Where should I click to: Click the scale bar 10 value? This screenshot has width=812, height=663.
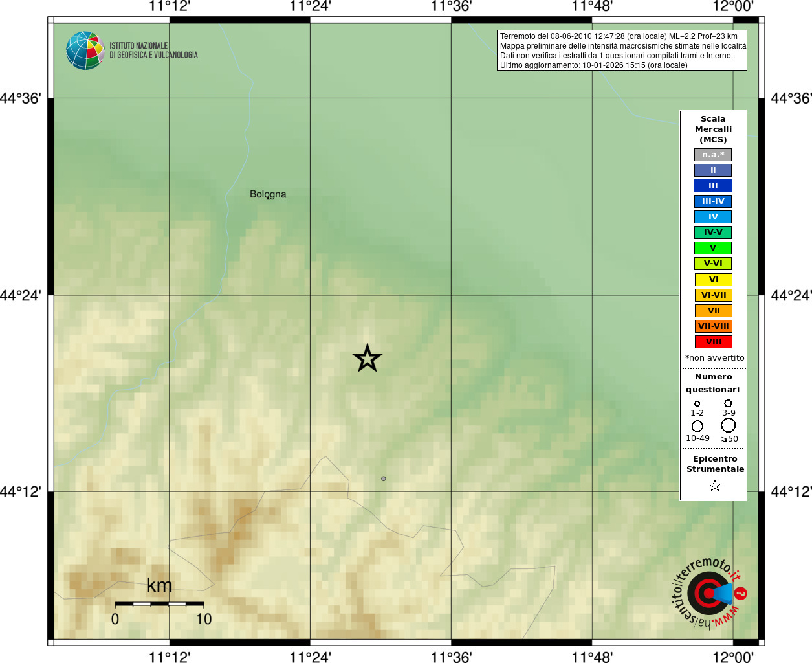click(204, 620)
